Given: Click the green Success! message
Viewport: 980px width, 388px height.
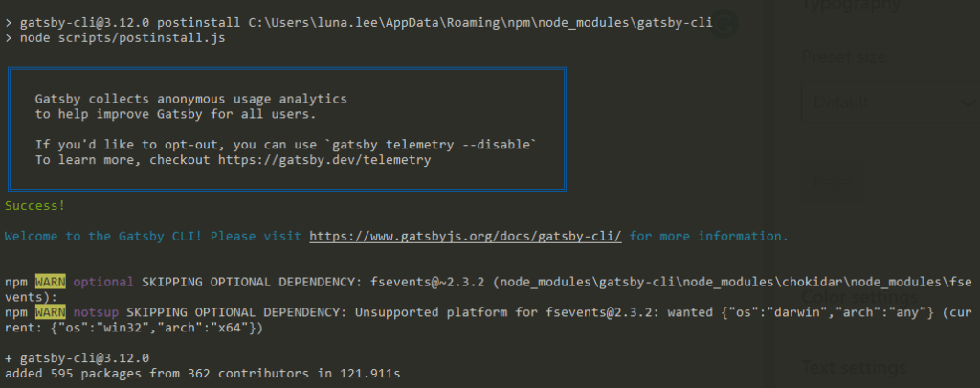Looking at the screenshot, I should point(35,205).
